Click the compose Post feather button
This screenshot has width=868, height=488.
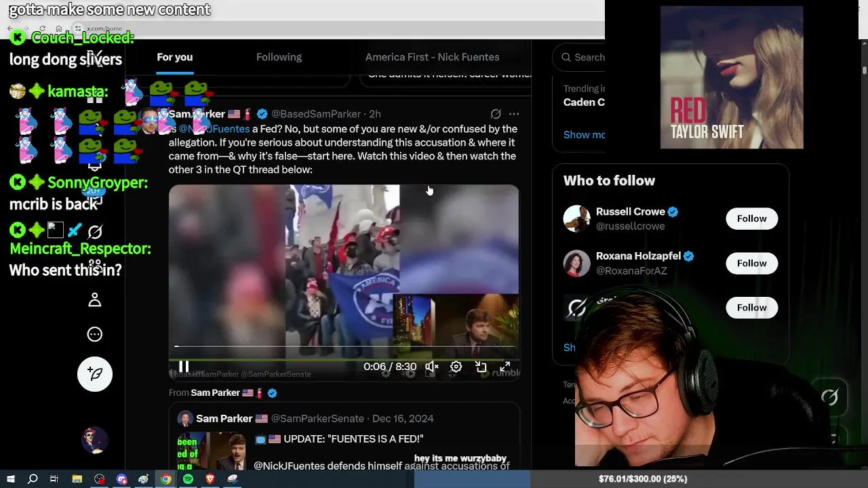coord(95,374)
